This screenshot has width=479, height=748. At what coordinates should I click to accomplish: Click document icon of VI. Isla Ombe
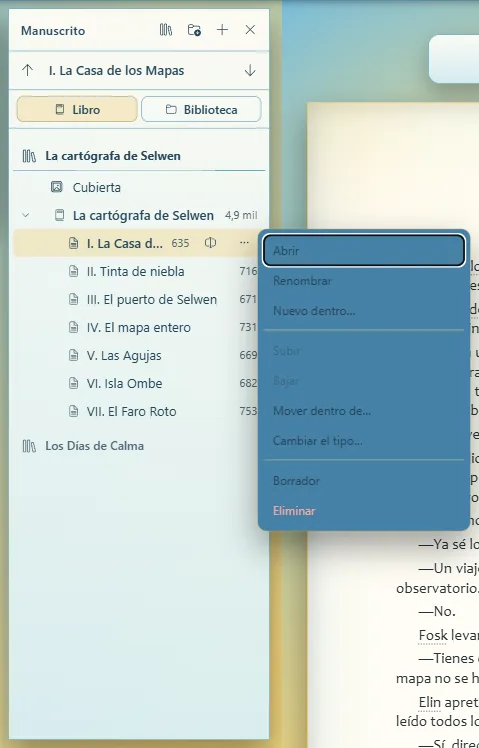click(73, 384)
